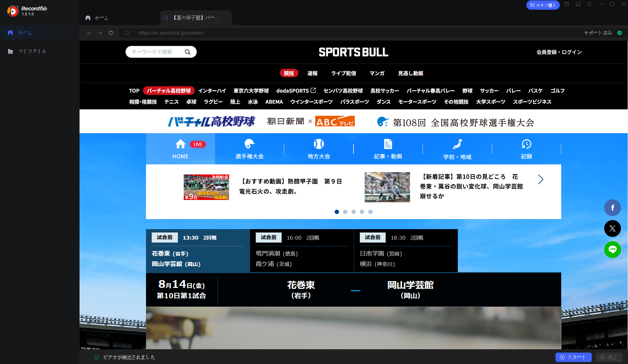Select 13:30 花巻東 vs 岡山学芸館 game

coord(198,251)
